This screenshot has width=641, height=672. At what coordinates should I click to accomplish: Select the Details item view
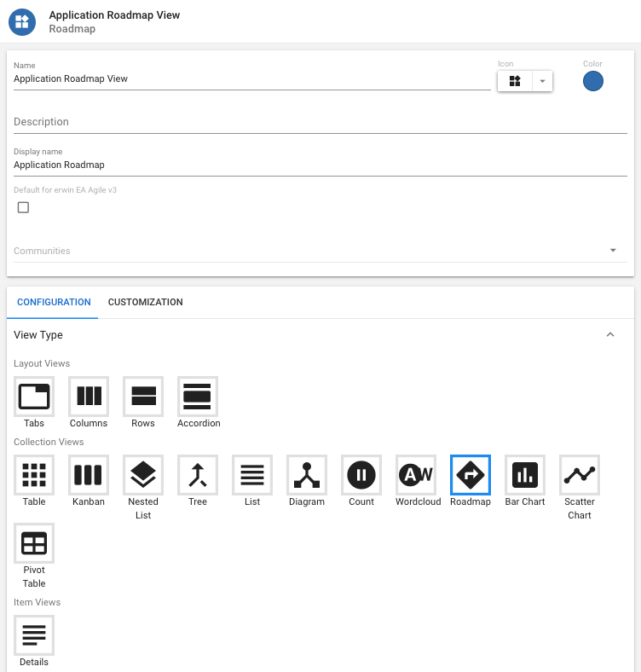pos(34,635)
